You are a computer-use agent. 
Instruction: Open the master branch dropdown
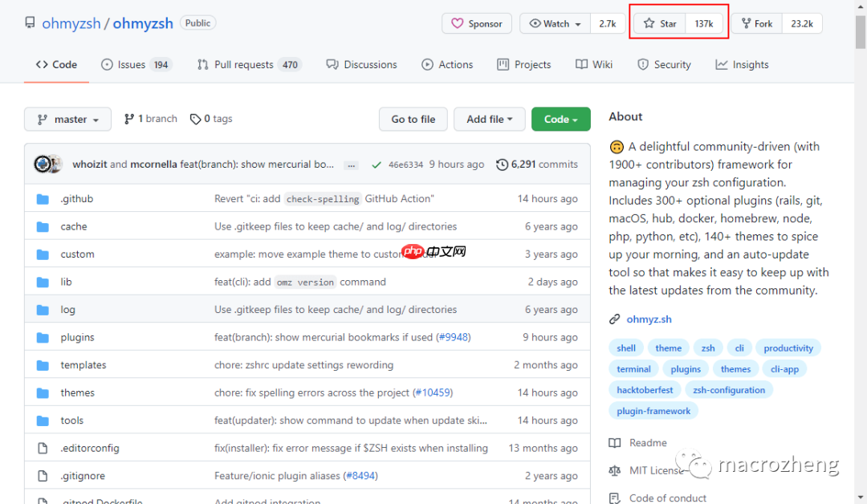(x=69, y=120)
